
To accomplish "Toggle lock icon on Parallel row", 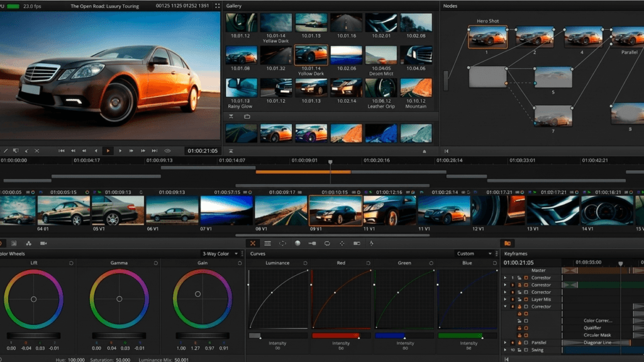I will pos(519,342).
